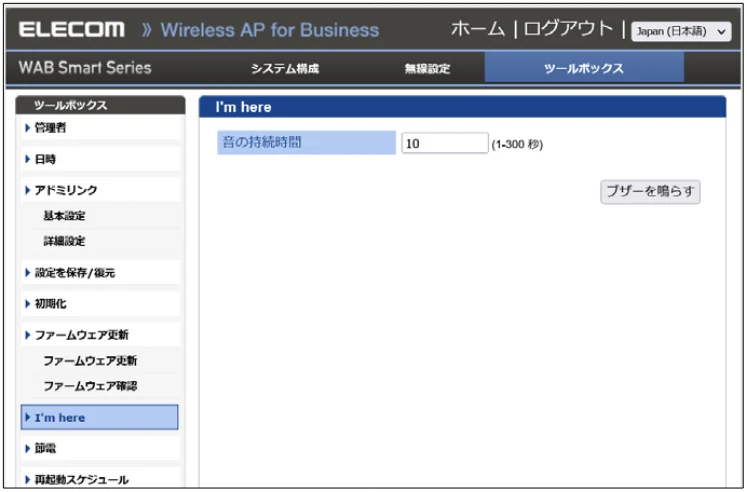This screenshot has width=747, height=492.
Task: Log out via ログアウト link
Action: (568, 30)
